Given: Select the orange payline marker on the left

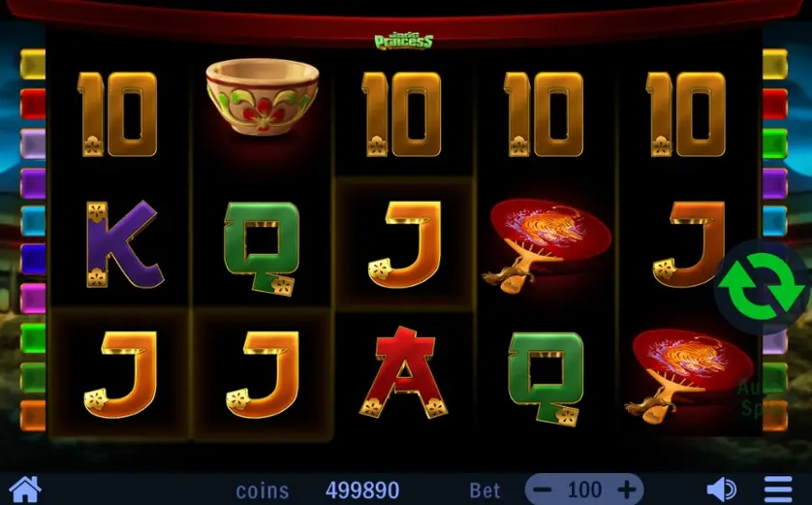Looking at the screenshot, I should (x=33, y=416).
